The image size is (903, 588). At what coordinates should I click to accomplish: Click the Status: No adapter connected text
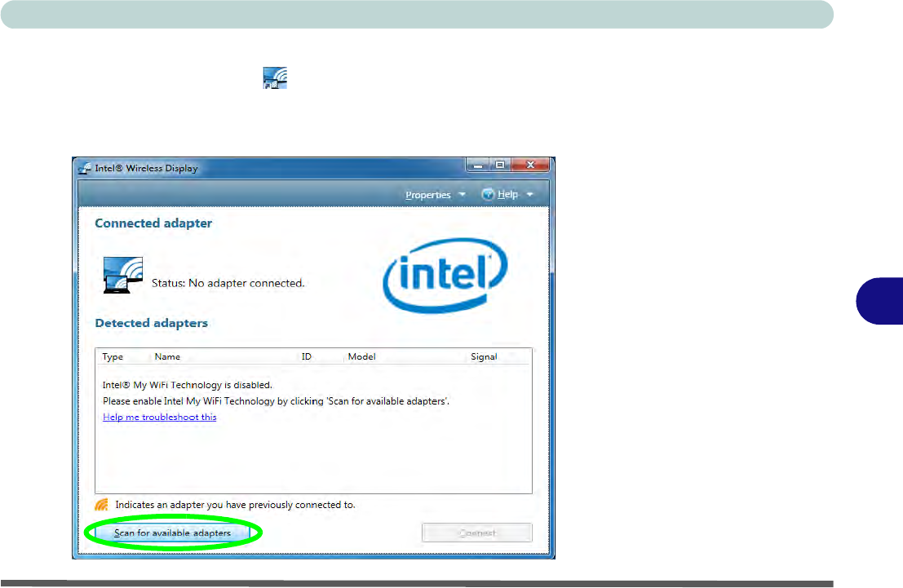[228, 283]
